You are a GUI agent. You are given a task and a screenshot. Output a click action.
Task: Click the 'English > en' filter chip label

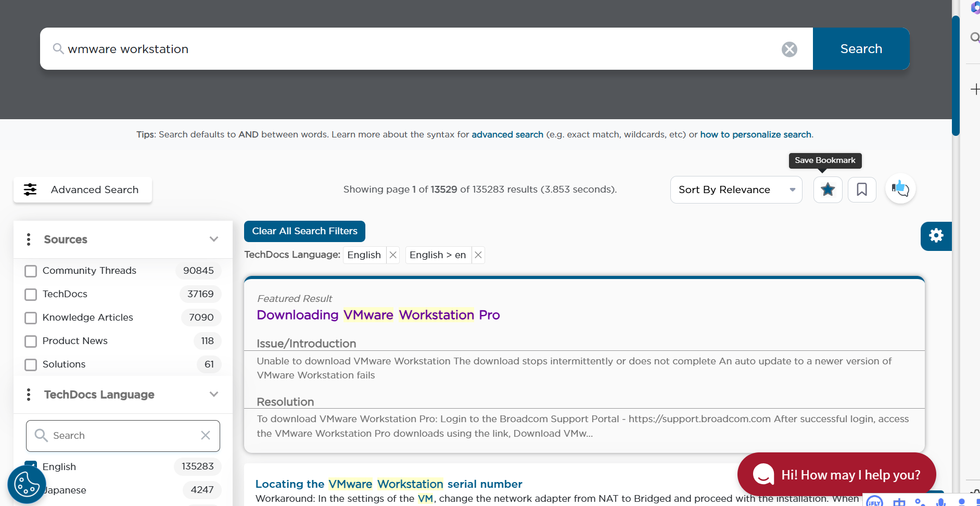(438, 255)
